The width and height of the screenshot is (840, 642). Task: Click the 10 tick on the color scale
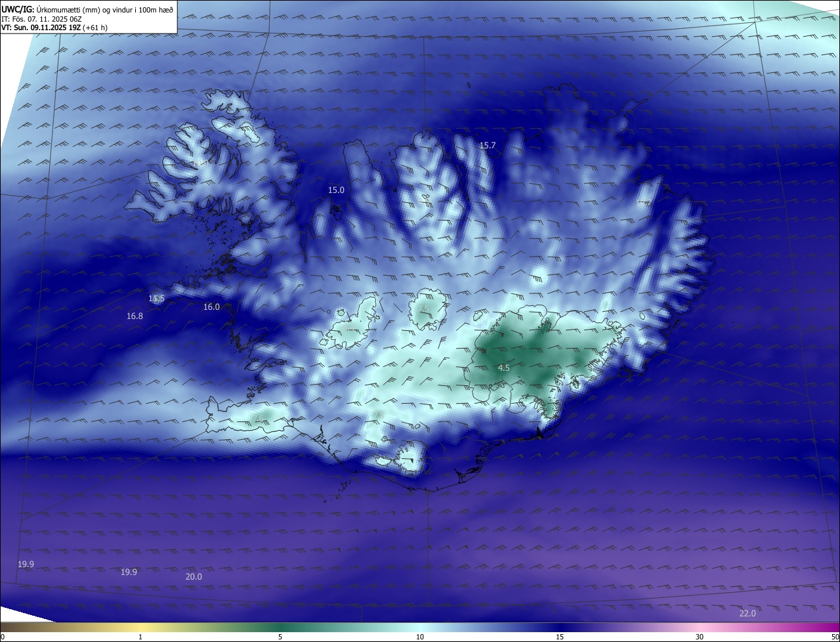point(420,637)
